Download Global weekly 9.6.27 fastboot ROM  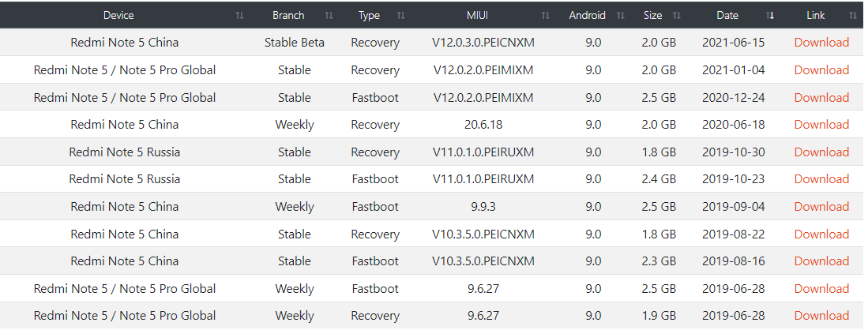(821, 289)
